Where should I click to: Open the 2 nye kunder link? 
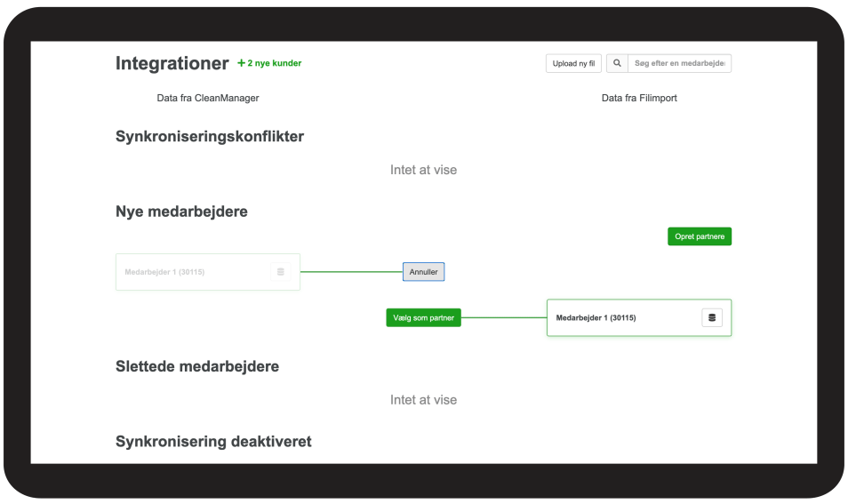(270, 63)
